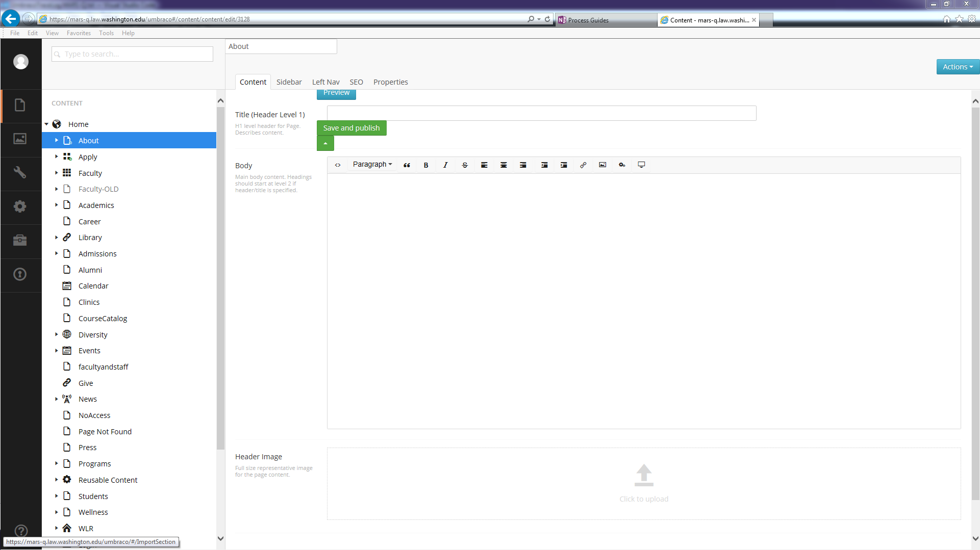Expand the Admissions tree node
This screenshot has width=980, height=550.
click(57, 254)
